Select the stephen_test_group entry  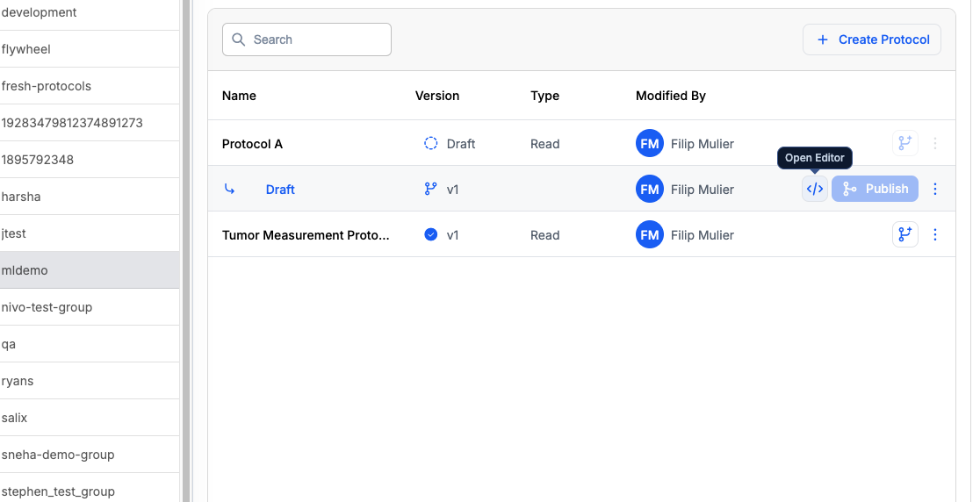tap(90, 488)
